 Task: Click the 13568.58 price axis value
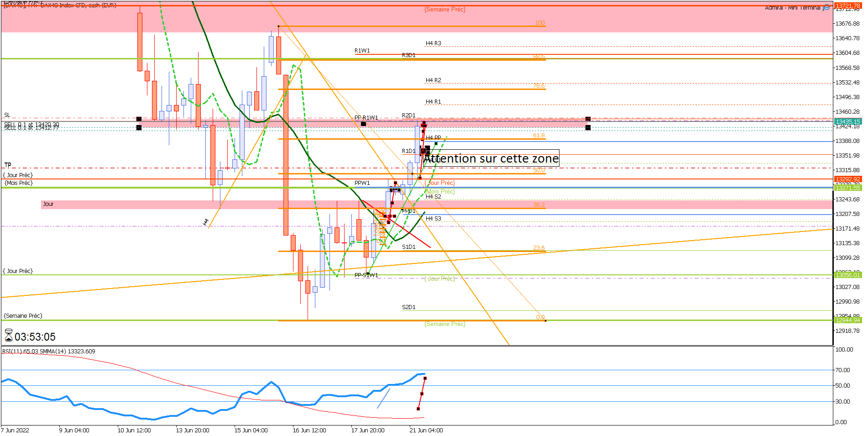pos(847,68)
